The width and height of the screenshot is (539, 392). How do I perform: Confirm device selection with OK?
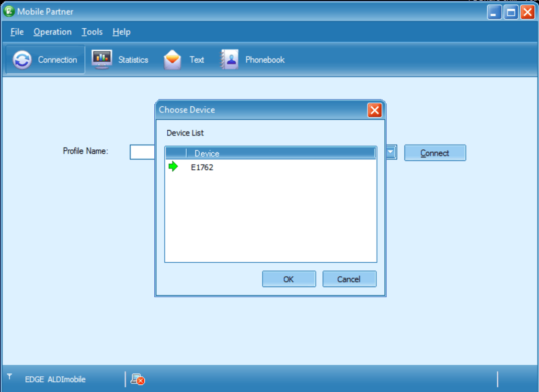288,279
